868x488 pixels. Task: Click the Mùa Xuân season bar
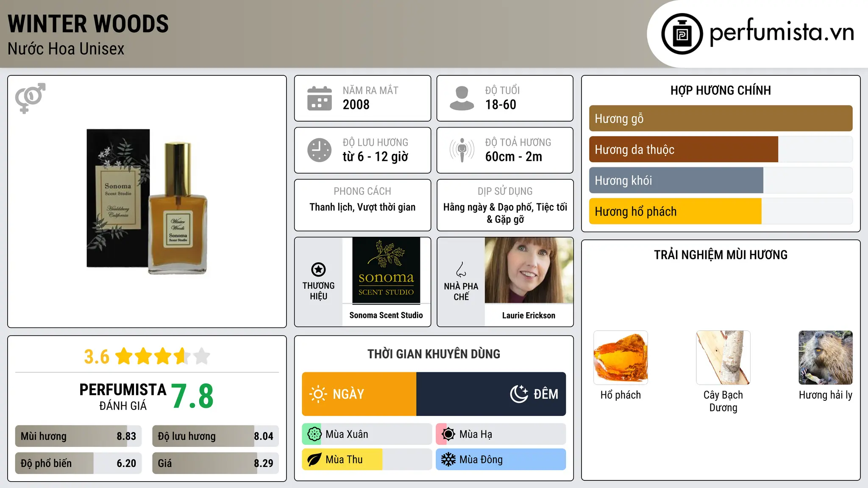pos(367,434)
